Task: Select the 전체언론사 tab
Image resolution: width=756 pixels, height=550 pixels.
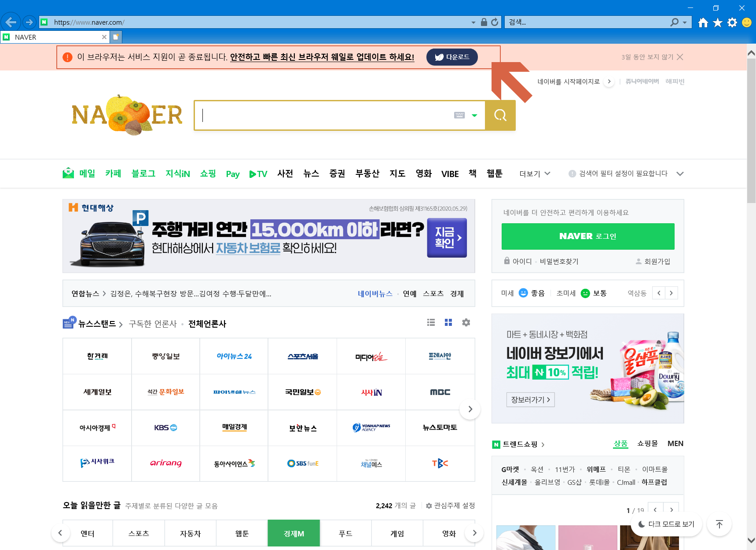Action: pyautogui.click(x=207, y=324)
